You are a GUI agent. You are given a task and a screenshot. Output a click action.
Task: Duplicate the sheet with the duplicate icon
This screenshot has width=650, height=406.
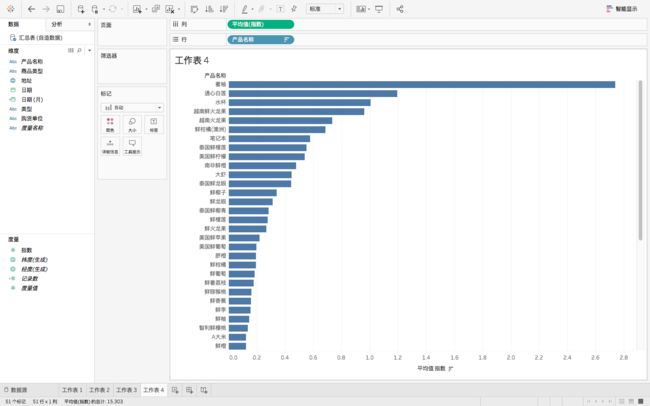point(156,9)
